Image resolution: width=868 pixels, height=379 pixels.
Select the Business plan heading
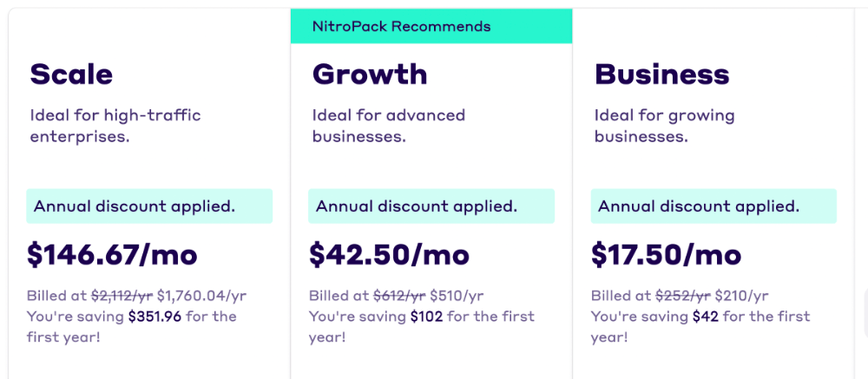(661, 75)
